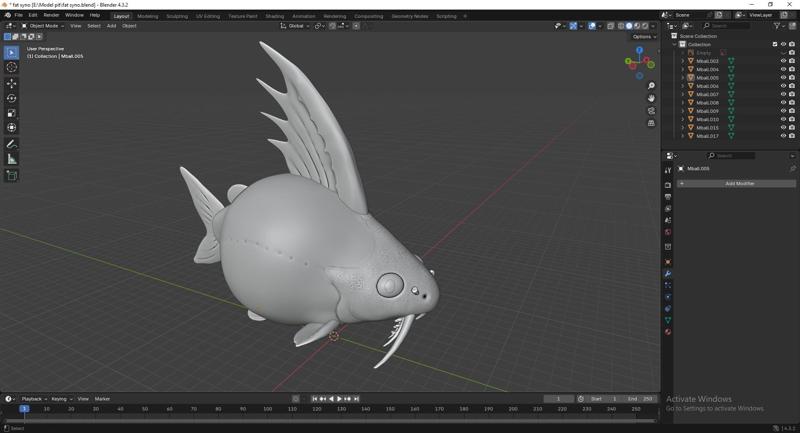800x433 pixels.
Task: Click frame 100 on the timeline
Action: (267, 408)
